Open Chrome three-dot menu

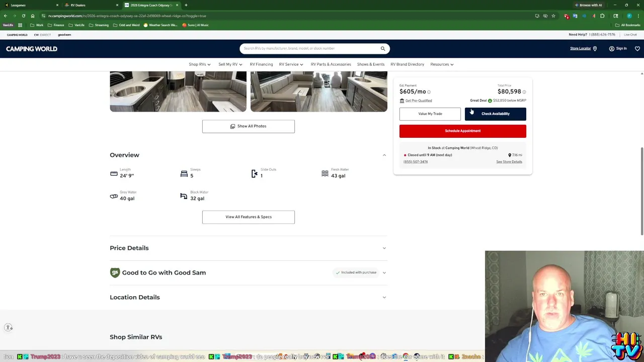[x=638, y=16]
